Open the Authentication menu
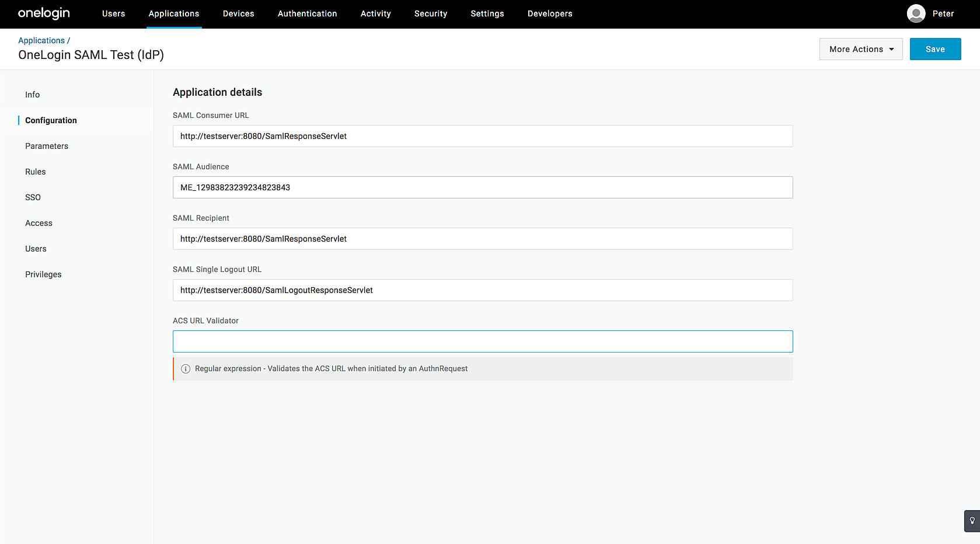 click(307, 13)
